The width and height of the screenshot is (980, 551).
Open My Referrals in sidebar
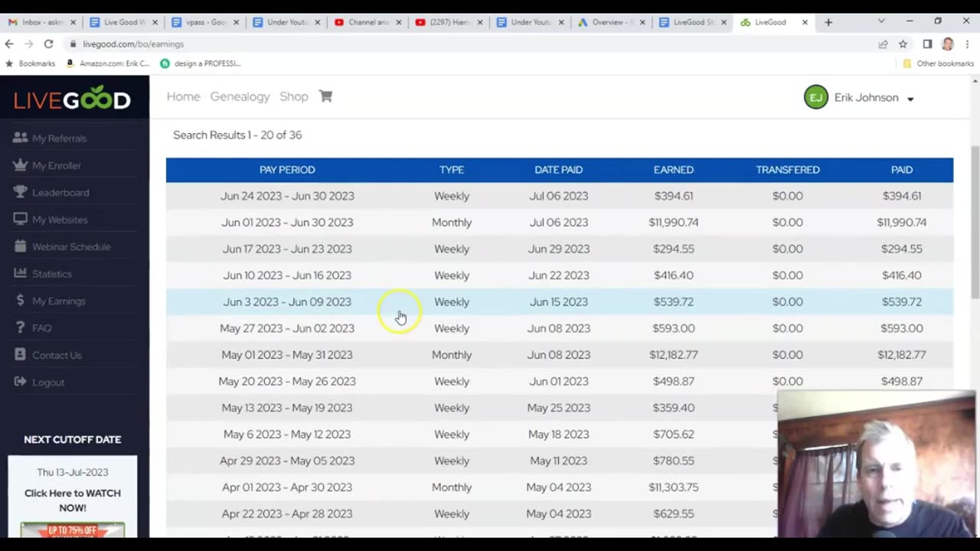59,139
